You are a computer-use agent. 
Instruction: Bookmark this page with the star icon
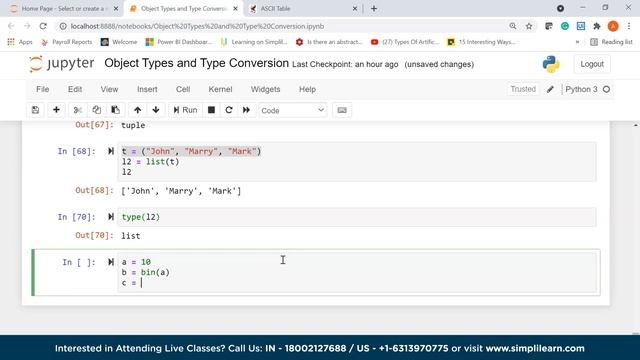click(x=529, y=26)
